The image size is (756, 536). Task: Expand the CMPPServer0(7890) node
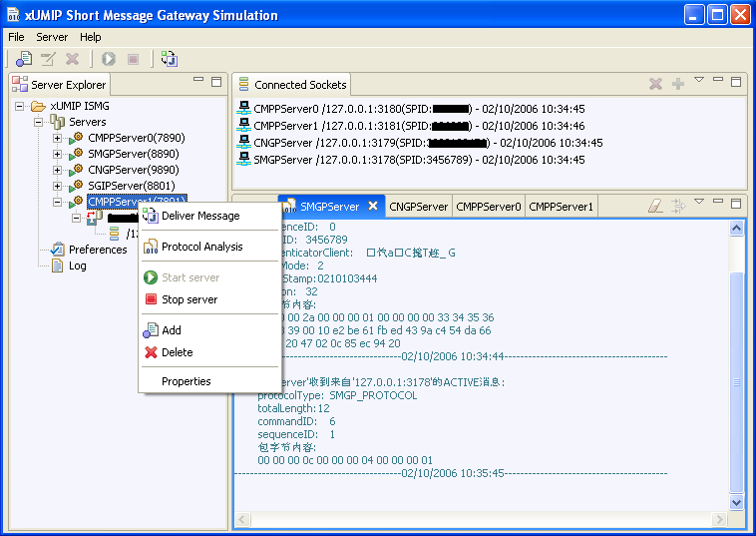tap(57, 138)
